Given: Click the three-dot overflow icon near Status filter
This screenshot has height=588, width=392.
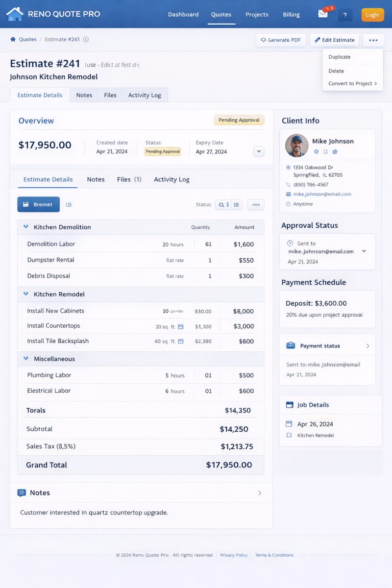Looking at the screenshot, I should click(x=255, y=204).
